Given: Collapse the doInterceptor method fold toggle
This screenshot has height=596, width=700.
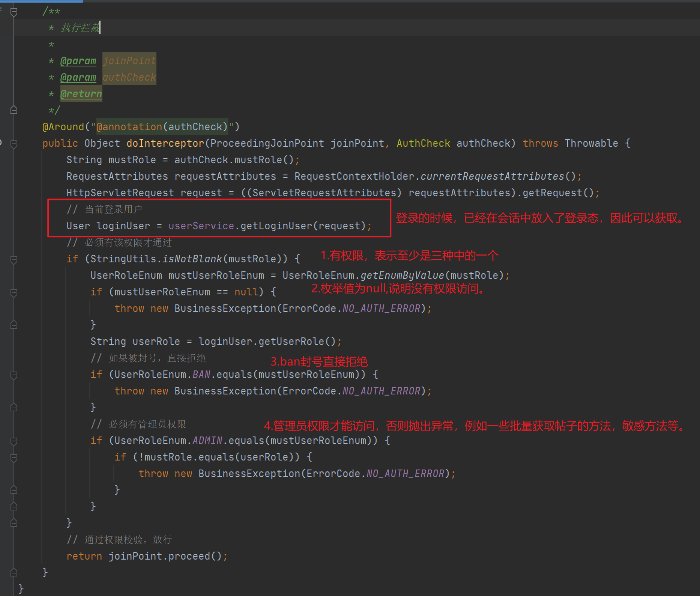Looking at the screenshot, I should point(14,144).
